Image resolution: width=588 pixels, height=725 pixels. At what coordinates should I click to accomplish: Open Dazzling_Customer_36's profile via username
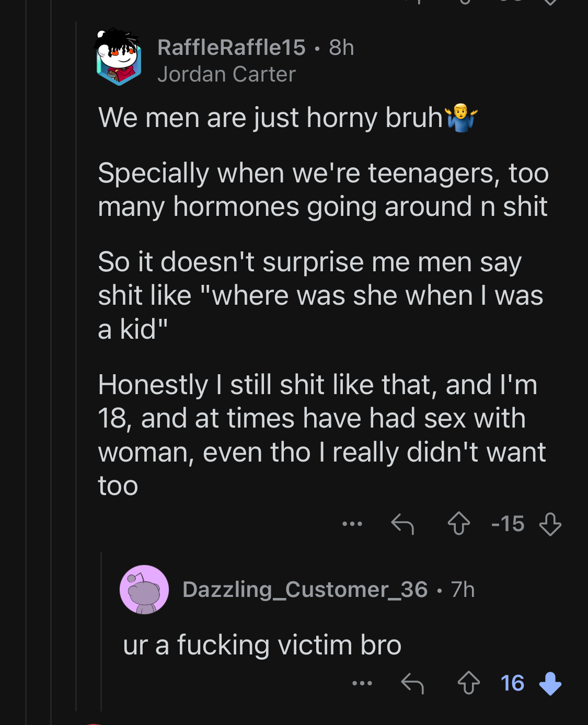tap(305, 590)
